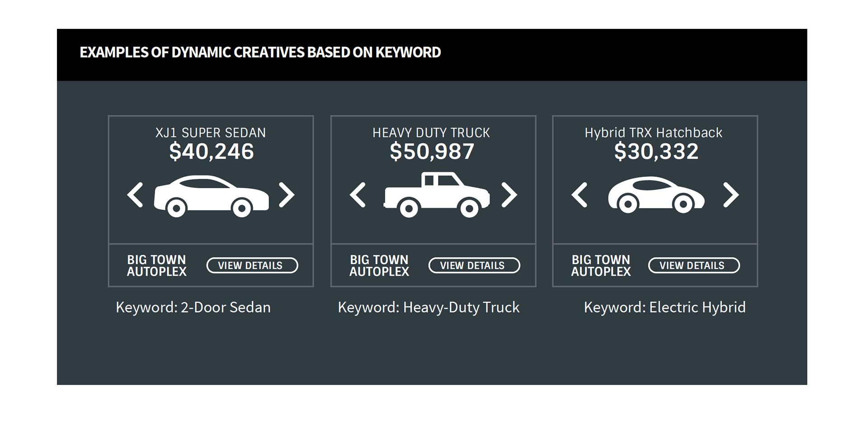Click the 'Examples of Dynamic Creatives' heading
Viewport: 868px width, 437px height.
[x=260, y=52]
